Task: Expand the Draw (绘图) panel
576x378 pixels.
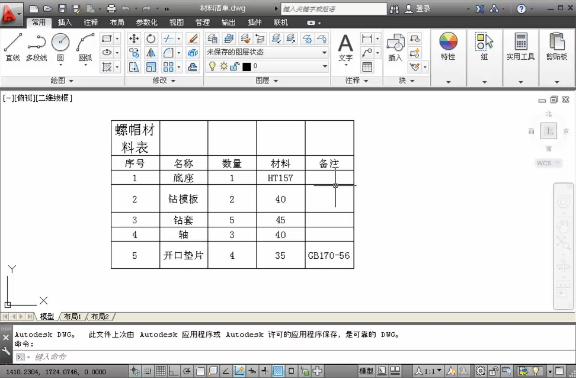Action: pyautogui.click(x=62, y=80)
